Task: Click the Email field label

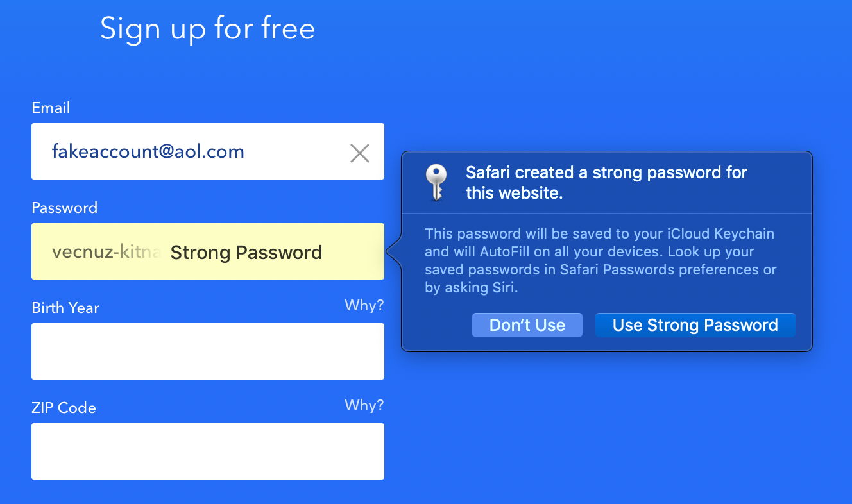Action: (51, 108)
